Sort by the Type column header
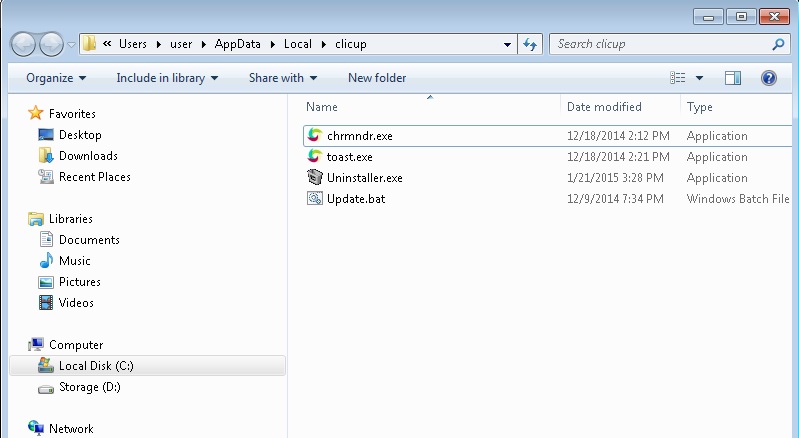Screen dimensions: 799x438 point(700,107)
